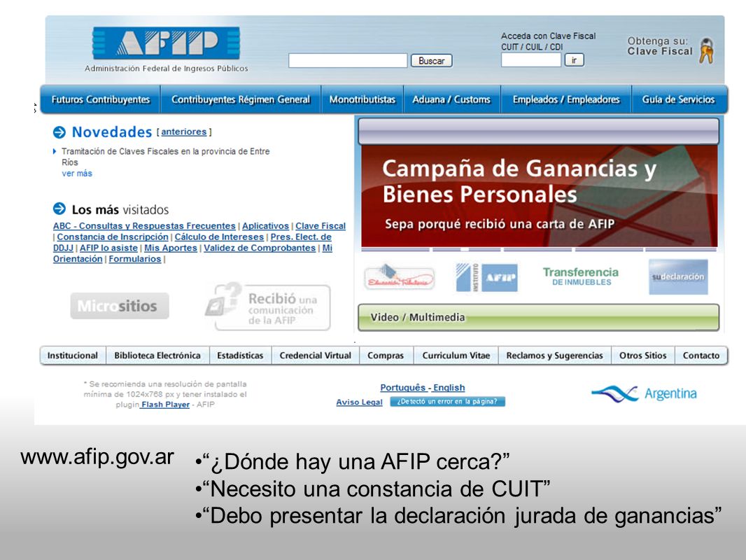The width and height of the screenshot is (746, 560).
Task: Click the Buscar button
Action: click(431, 61)
